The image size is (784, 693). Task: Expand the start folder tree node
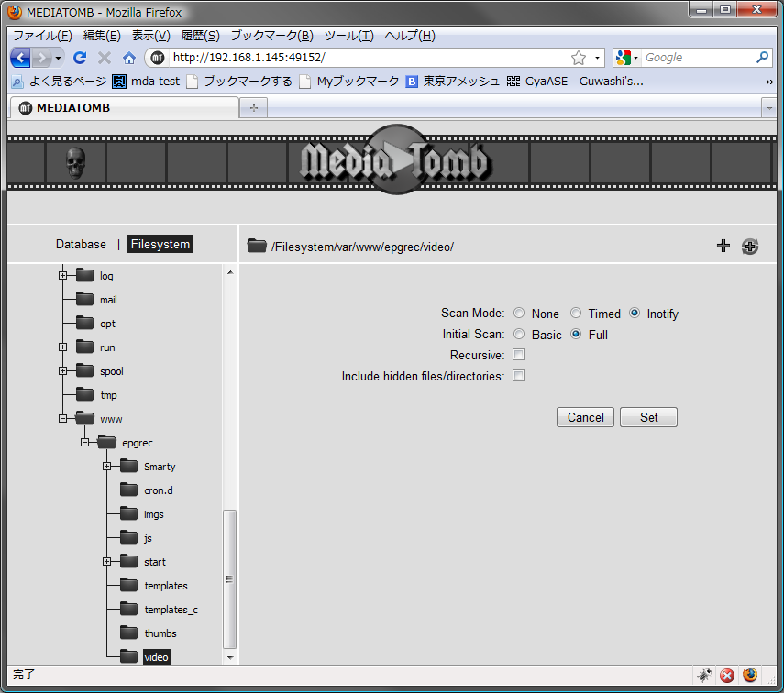click(x=106, y=562)
